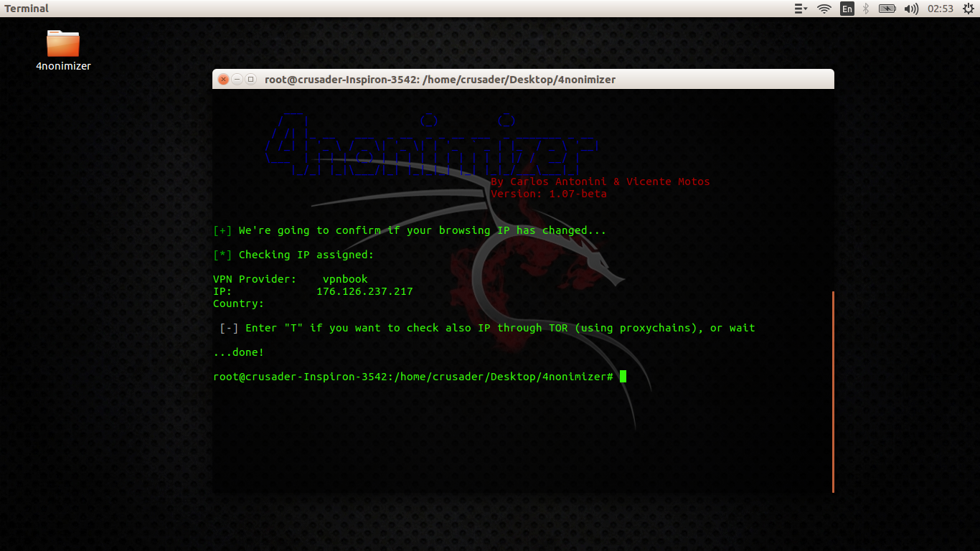Open the battery status indicator
The width and height of the screenshot is (980, 551).
tap(887, 9)
